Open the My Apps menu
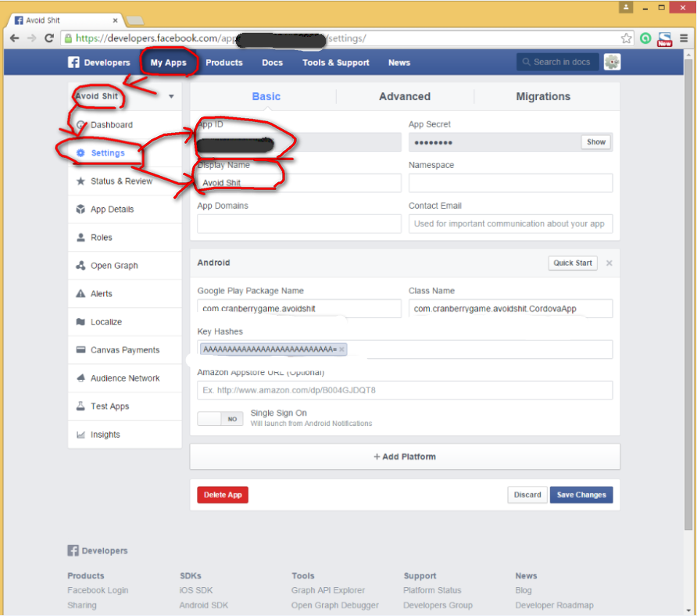Screen dimensions: 697x616 click(168, 63)
